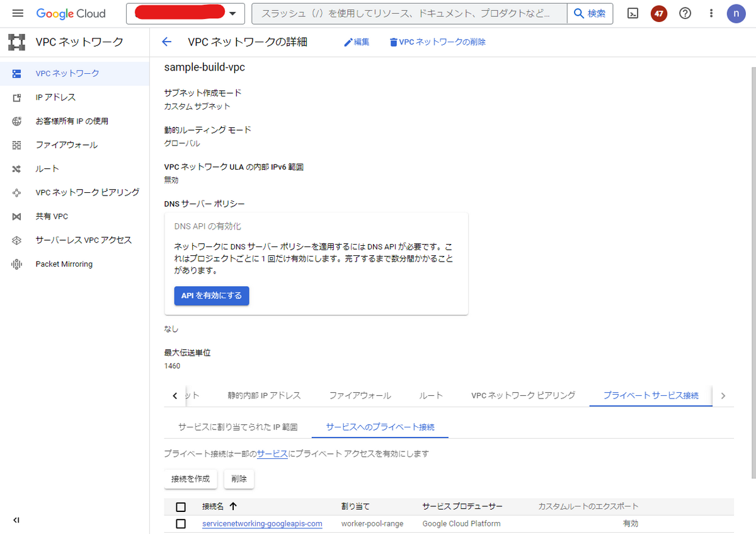The height and width of the screenshot is (534, 756).
Task: Open the main hamburger navigation menu
Action: coord(18,13)
